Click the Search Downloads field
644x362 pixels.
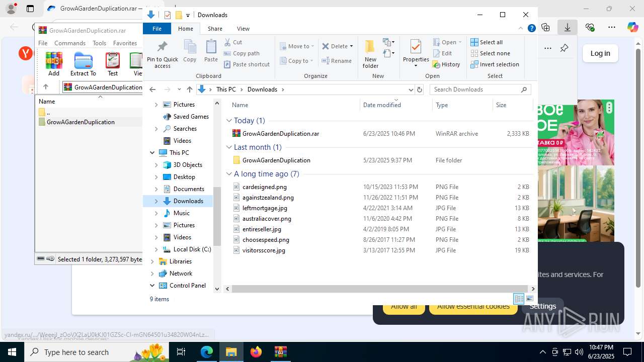pyautogui.click(x=480, y=89)
